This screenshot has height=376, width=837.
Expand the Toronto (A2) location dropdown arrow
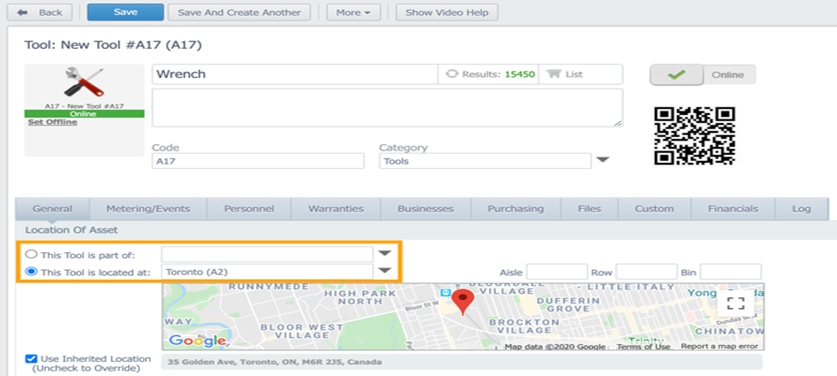[385, 271]
